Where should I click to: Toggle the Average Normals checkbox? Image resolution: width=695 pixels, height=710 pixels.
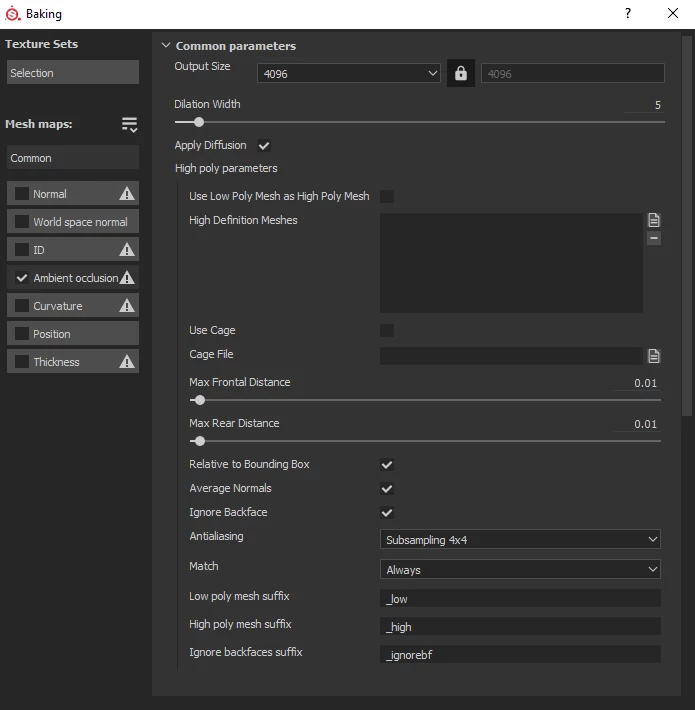point(387,489)
